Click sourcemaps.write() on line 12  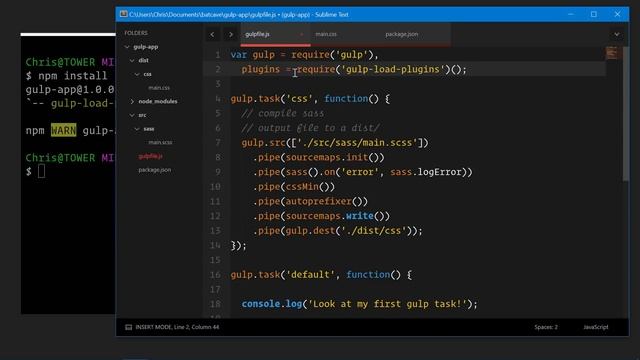[x=338, y=216]
